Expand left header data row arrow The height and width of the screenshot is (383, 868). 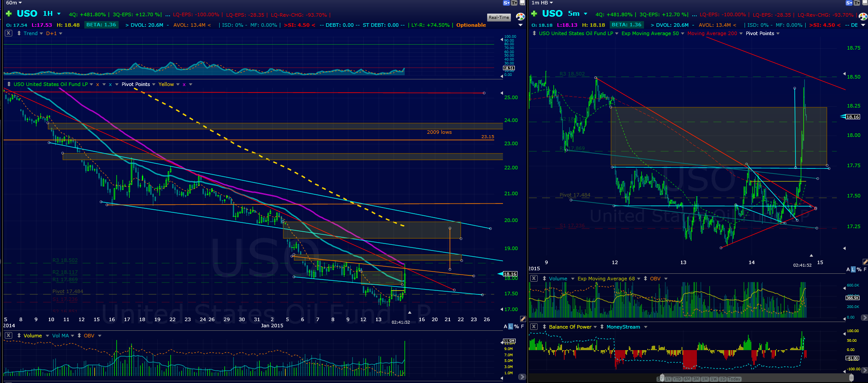tap(521, 25)
